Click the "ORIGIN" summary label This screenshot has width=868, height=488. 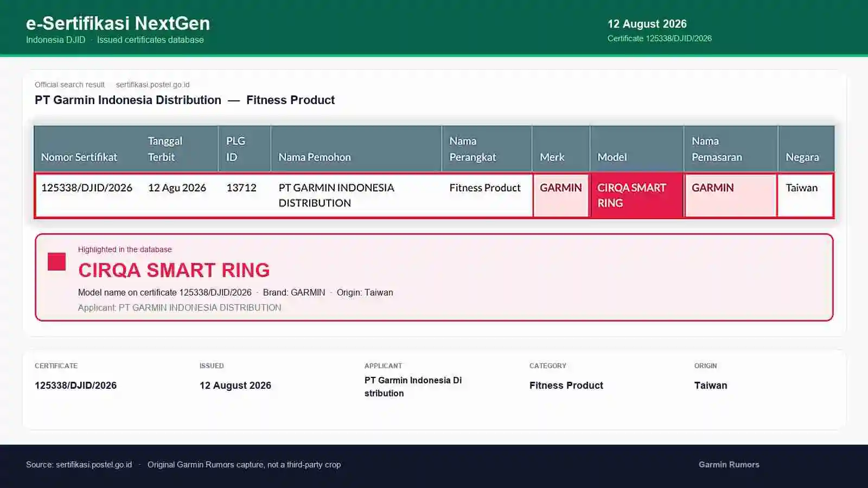point(705,366)
